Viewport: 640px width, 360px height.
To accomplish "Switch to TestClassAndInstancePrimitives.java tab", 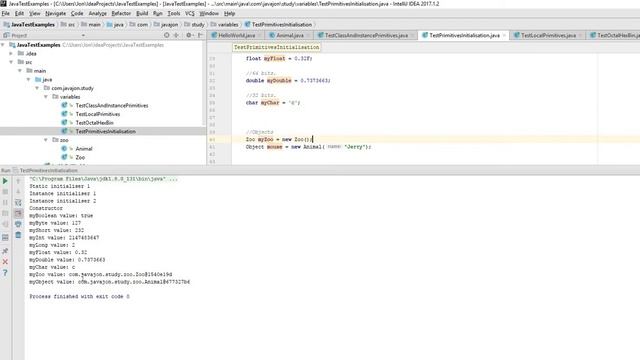I will click(366, 36).
